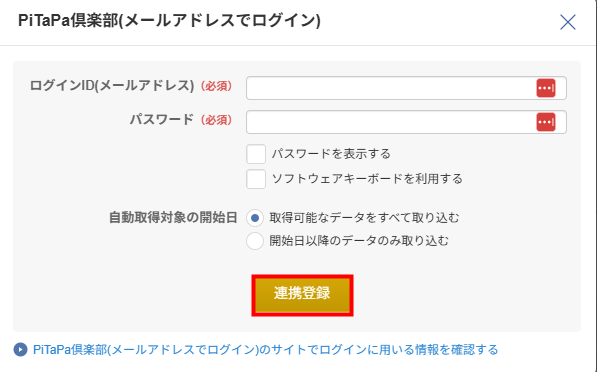Enable the パスワードを表示する checkbox
Image resolution: width=597 pixels, height=372 pixels.
(x=256, y=154)
